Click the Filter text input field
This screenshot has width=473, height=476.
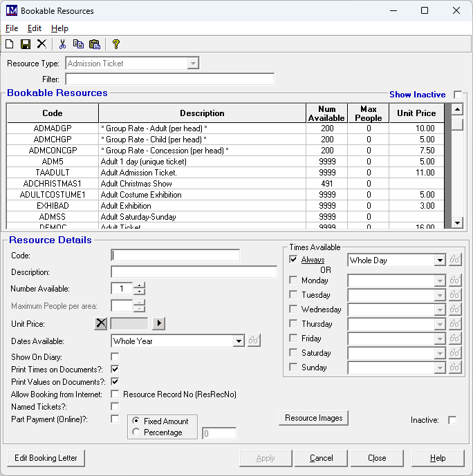point(169,79)
